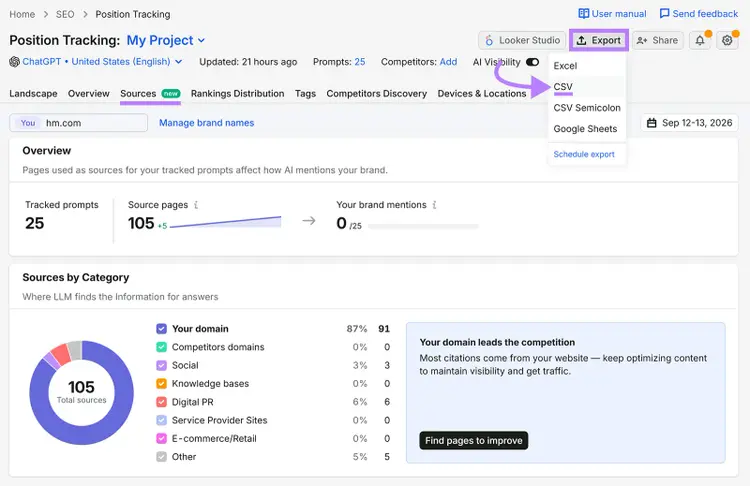Click the Updated: 21 hours ago text
The height and width of the screenshot is (486, 750).
[x=248, y=62]
